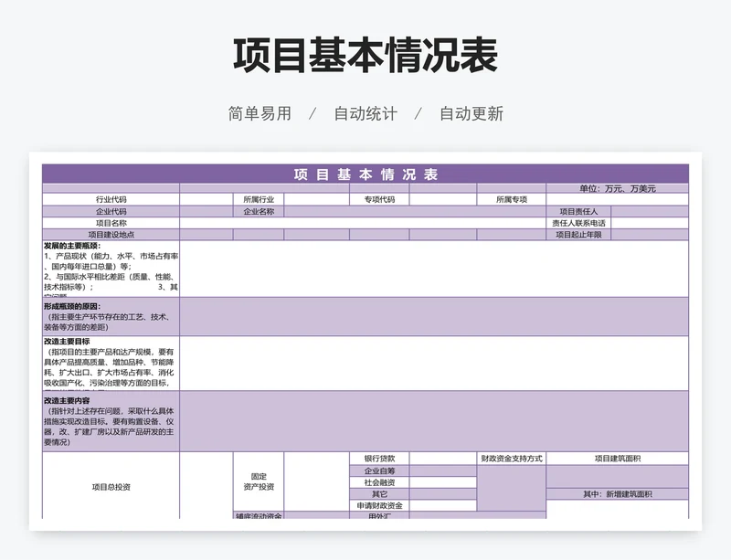Select the 项目名称 label cell

point(111,223)
